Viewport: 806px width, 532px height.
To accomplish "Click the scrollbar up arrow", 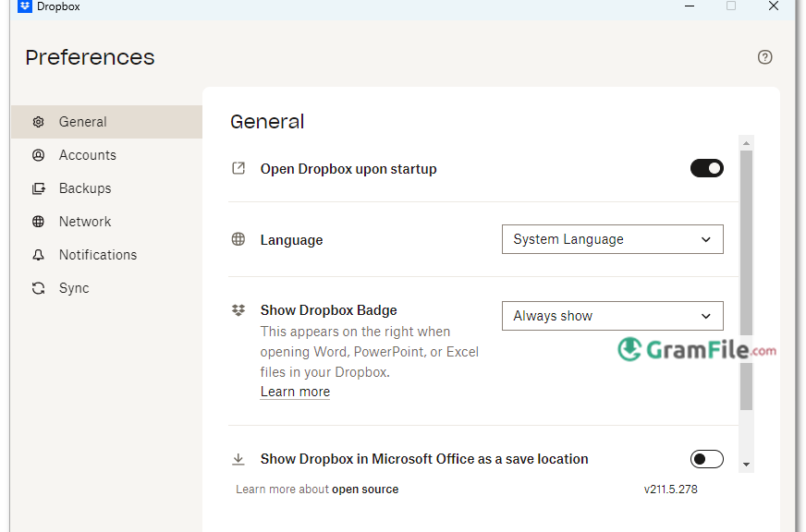I will (x=746, y=143).
